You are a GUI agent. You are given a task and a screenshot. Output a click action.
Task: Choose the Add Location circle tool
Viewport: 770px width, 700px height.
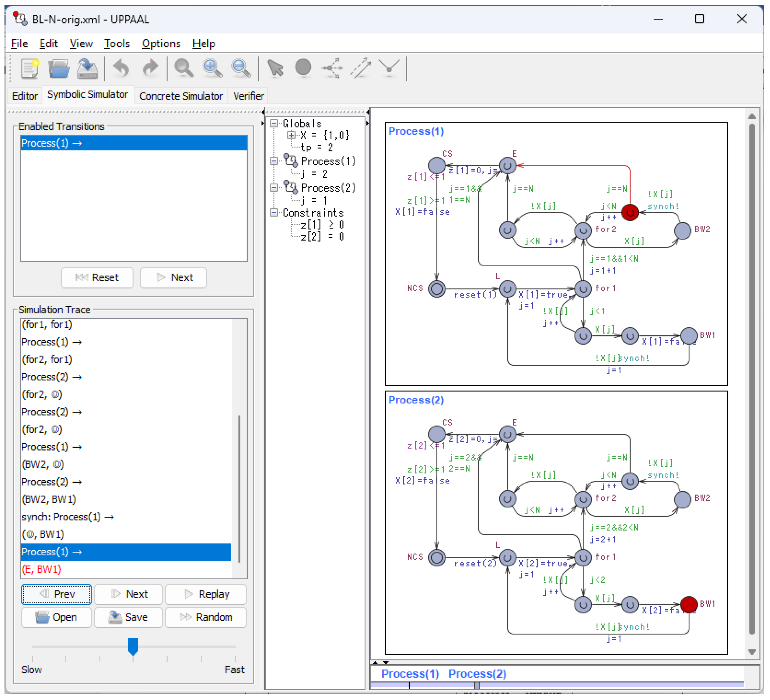(303, 68)
